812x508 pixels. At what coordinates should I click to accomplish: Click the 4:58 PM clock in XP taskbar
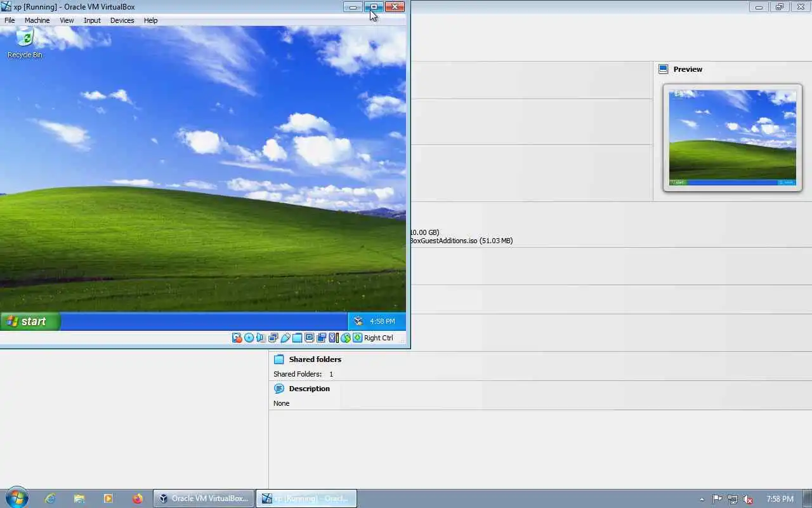[383, 321]
